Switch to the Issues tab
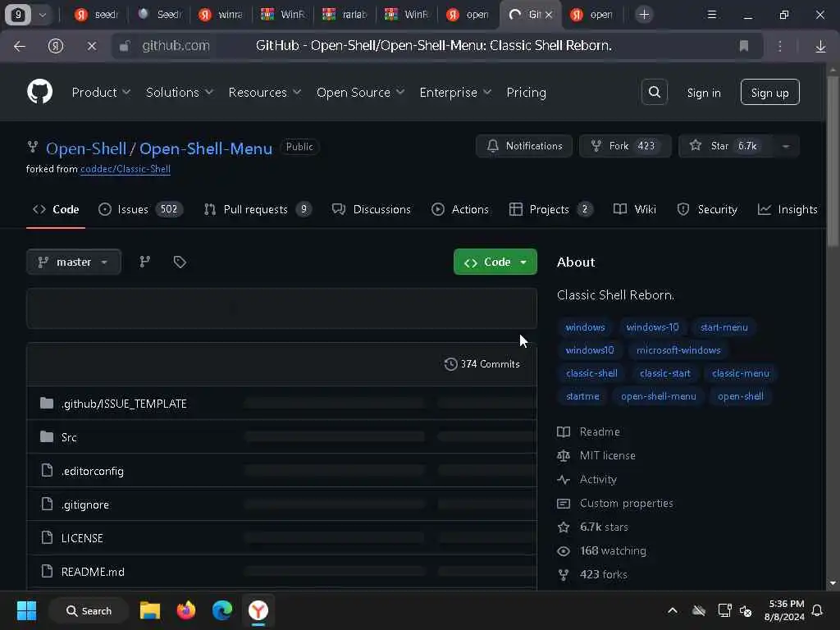This screenshot has height=630, width=840. pos(140,209)
